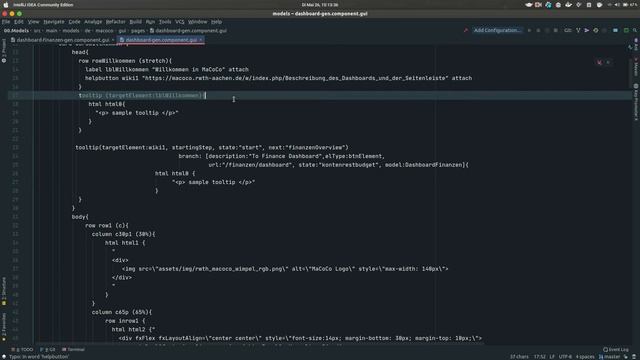Open the VCS menu

point(180,22)
